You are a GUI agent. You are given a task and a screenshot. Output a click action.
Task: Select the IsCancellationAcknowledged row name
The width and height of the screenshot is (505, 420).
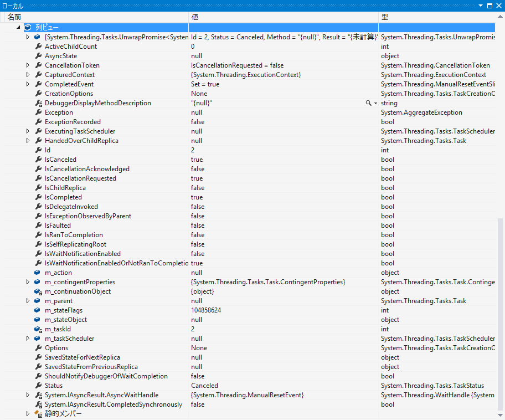pyautogui.click(x=87, y=169)
